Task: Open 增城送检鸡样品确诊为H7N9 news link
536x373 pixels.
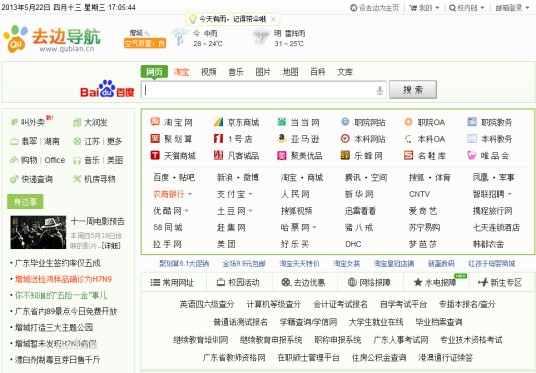Action: point(63,279)
